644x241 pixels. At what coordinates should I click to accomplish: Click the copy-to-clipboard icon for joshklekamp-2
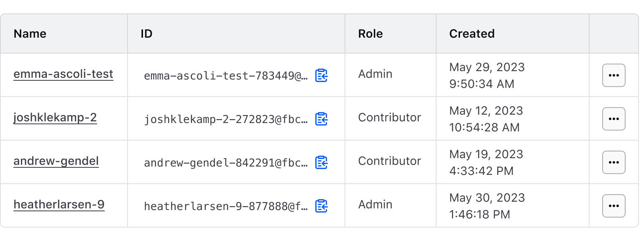click(321, 120)
